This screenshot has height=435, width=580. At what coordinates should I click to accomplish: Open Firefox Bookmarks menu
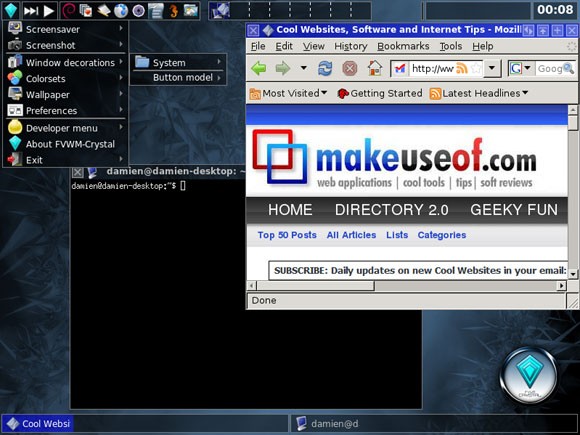click(x=403, y=46)
